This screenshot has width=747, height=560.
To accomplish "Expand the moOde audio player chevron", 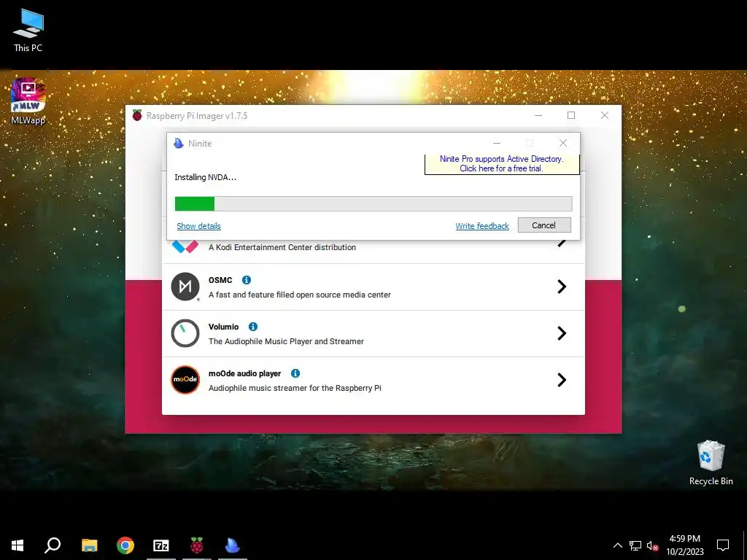I will coord(562,380).
